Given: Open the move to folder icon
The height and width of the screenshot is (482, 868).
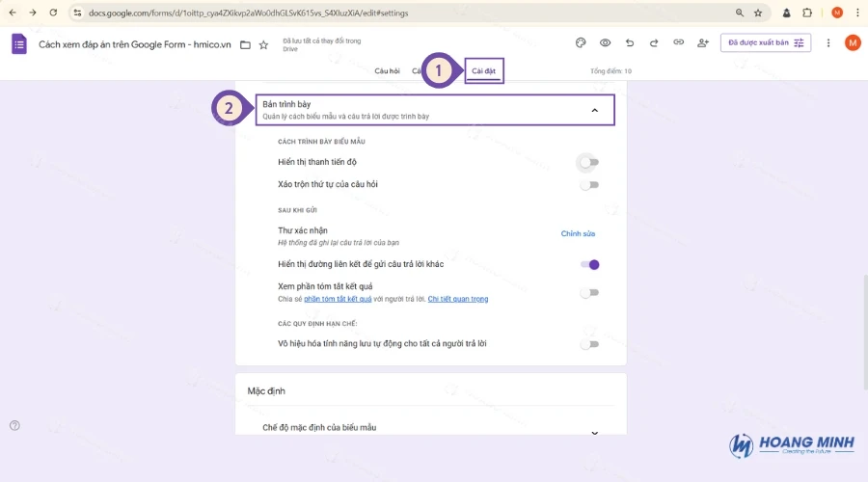Looking at the screenshot, I should [x=245, y=44].
